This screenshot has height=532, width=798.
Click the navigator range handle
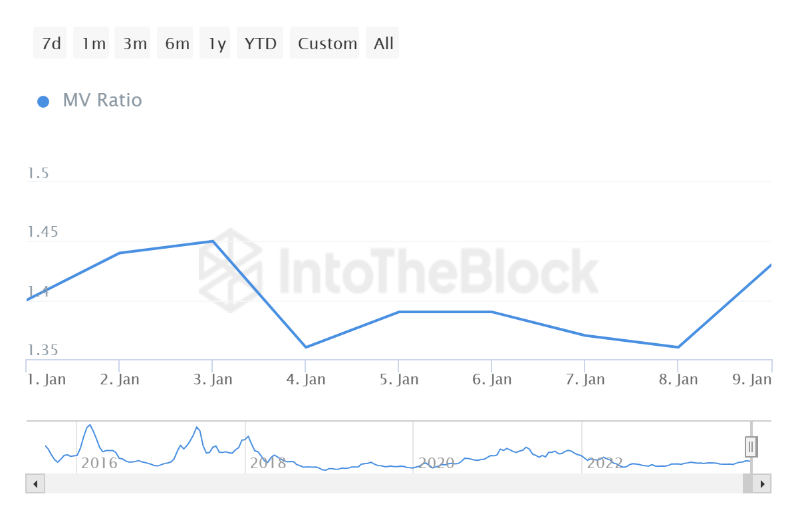pyautogui.click(x=751, y=447)
